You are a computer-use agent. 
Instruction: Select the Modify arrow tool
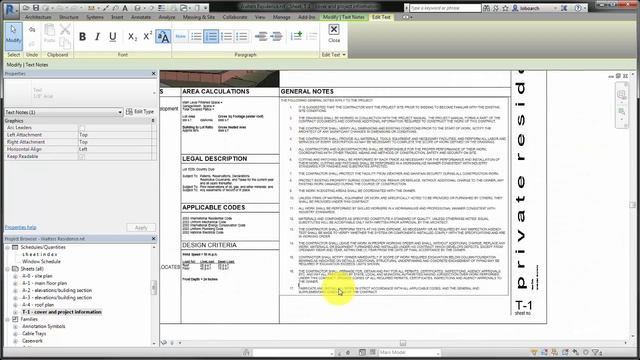point(13,36)
